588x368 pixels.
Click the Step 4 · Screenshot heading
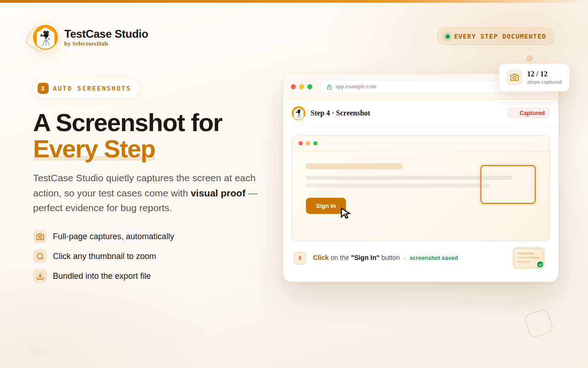point(340,113)
